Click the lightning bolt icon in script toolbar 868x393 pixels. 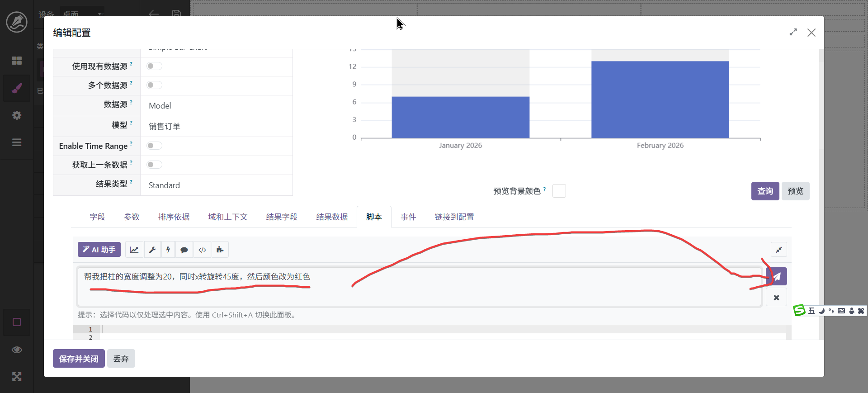pos(168,250)
